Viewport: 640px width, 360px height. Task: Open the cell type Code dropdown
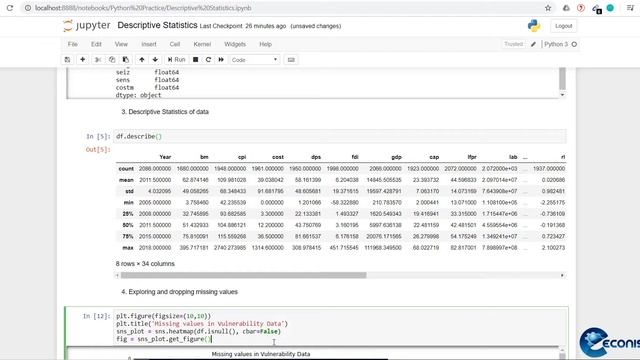255,60
